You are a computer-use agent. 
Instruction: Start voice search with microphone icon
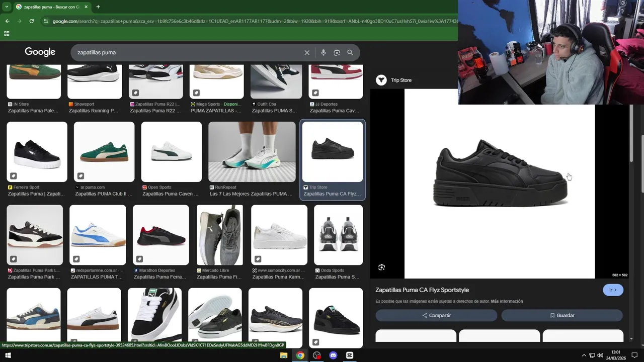pyautogui.click(x=324, y=52)
